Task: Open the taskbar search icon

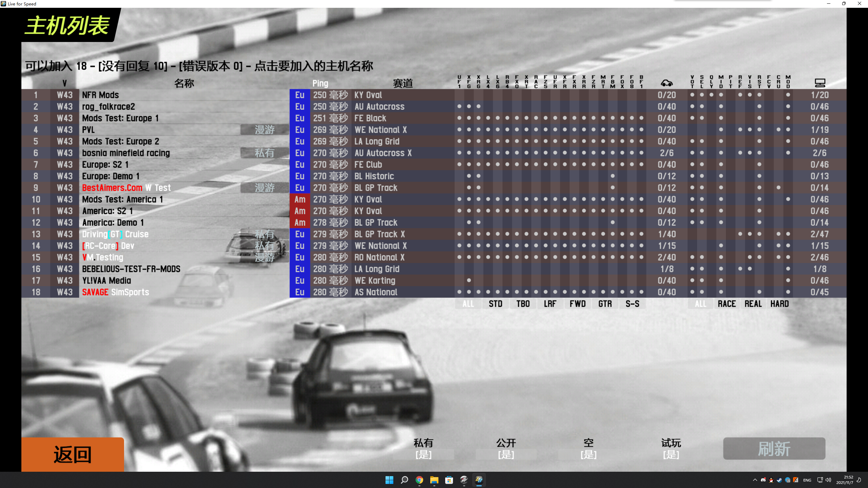Action: coord(404,480)
